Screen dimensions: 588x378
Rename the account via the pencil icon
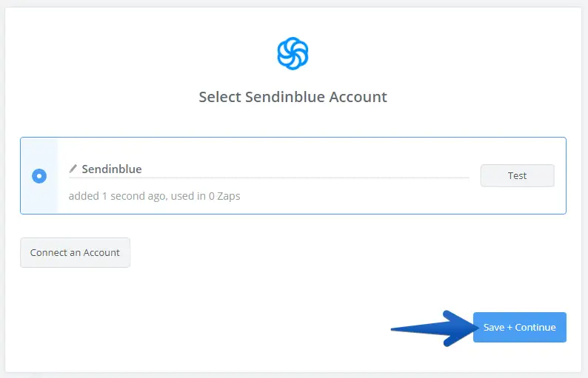(x=73, y=169)
